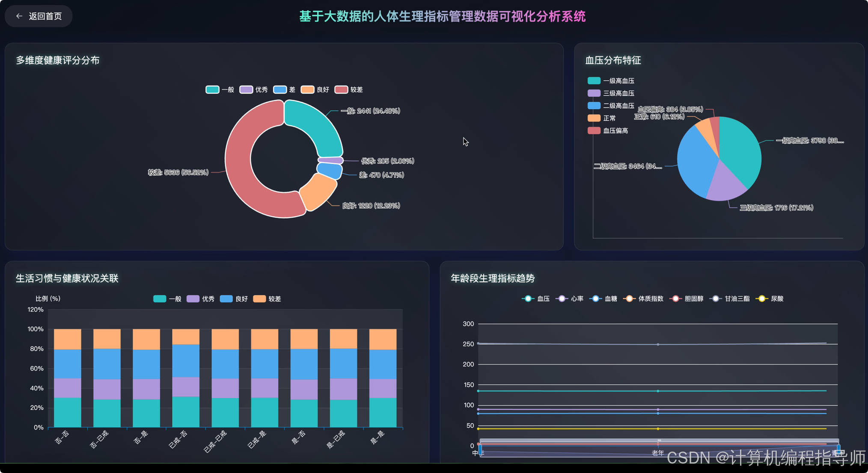The image size is (868, 473).
Task: Toggle 二级高血压 legend in blood pressure chart
Action: [611, 106]
